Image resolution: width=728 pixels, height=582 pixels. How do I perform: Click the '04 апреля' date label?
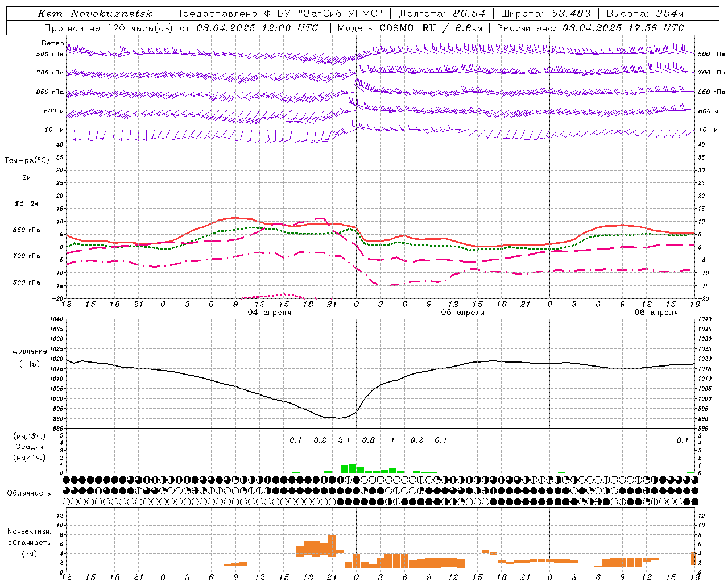click(x=269, y=313)
